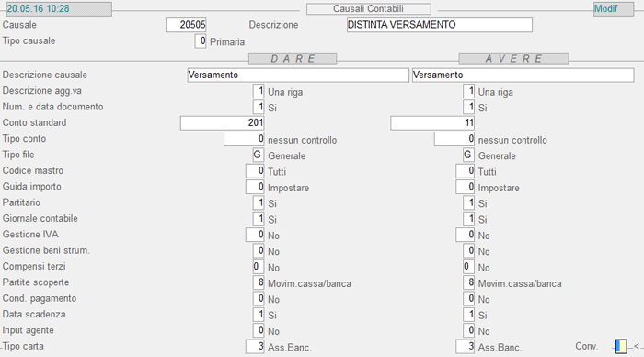This screenshot has height=357, width=644.
Task: Click AVERE Partitario field
Action: [x=468, y=202]
